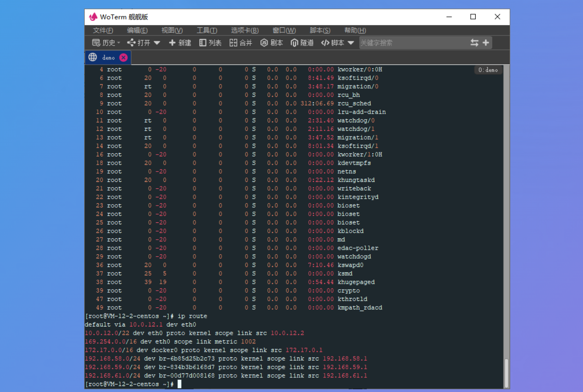Click the 'ip route' command text
The width and height of the screenshot is (583, 392).
tap(192, 316)
